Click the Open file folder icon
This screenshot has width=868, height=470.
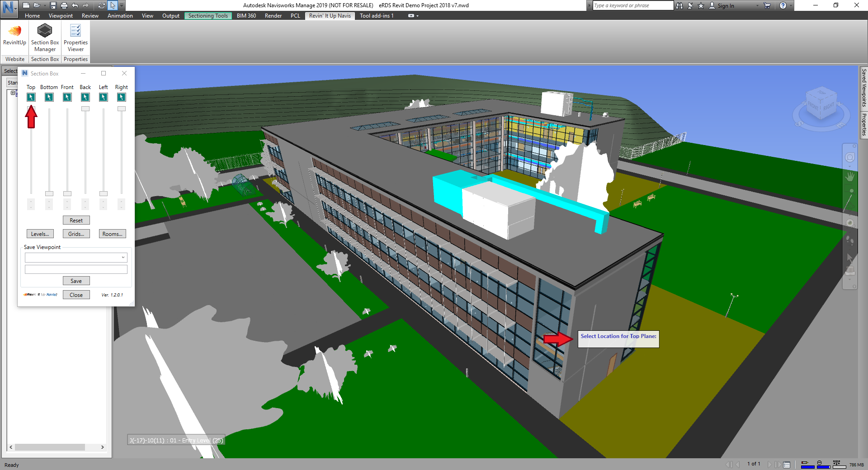click(37, 5)
